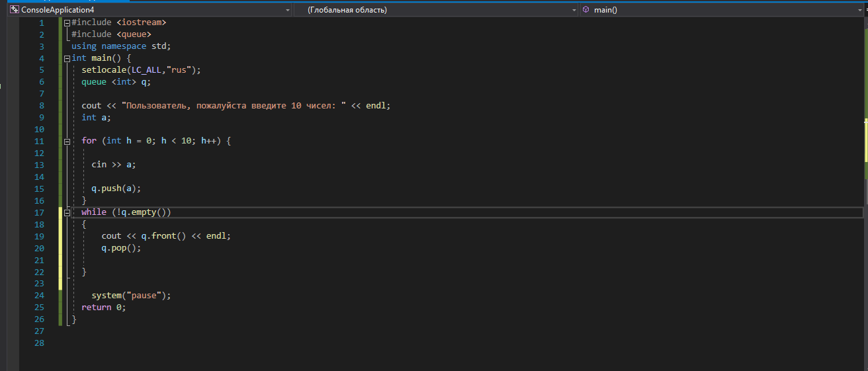
Task: Click on the q.push(a) statement
Action: [x=116, y=188]
